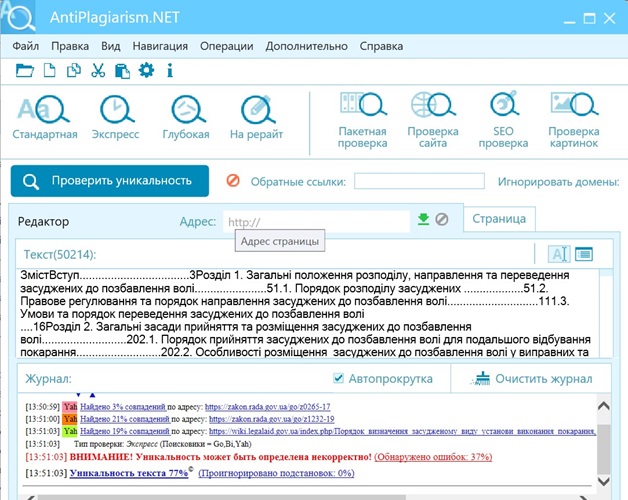Image resolution: width=628 pixels, height=500 pixels.
Task: Switch to the Страница tab
Action: 499,219
